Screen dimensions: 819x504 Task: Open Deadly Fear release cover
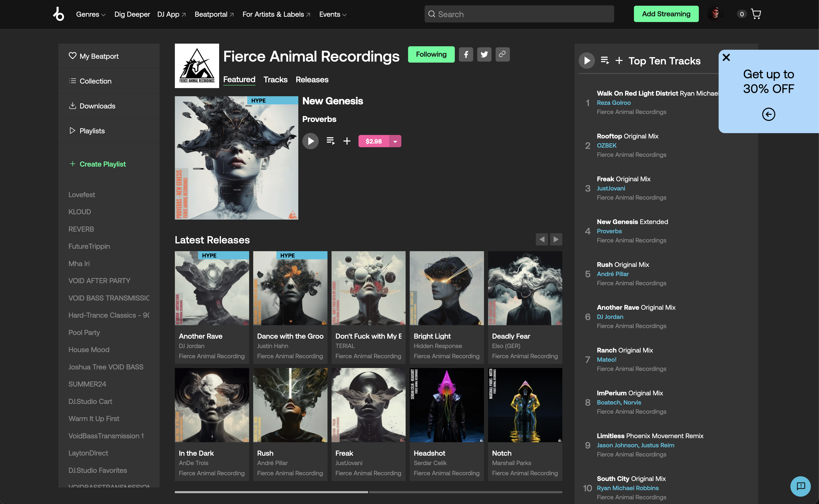click(525, 288)
